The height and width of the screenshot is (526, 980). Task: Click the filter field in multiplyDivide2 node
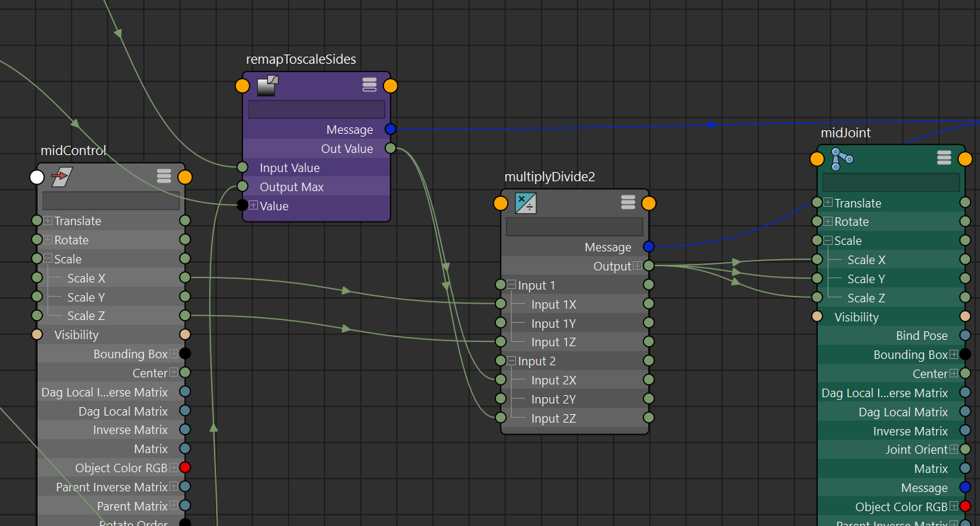coord(574,227)
